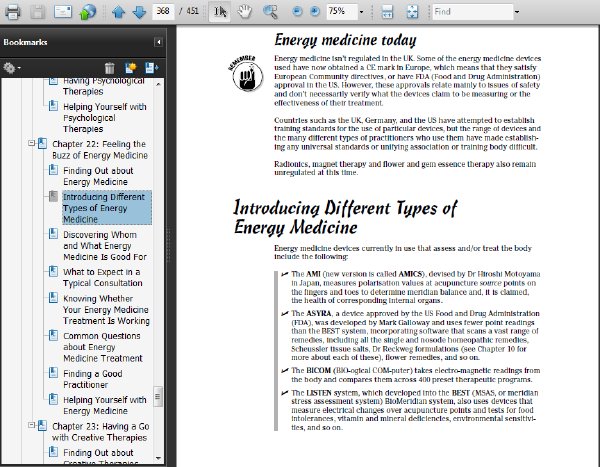
Task: Click the bold word BICOM in document
Action: tap(318, 371)
